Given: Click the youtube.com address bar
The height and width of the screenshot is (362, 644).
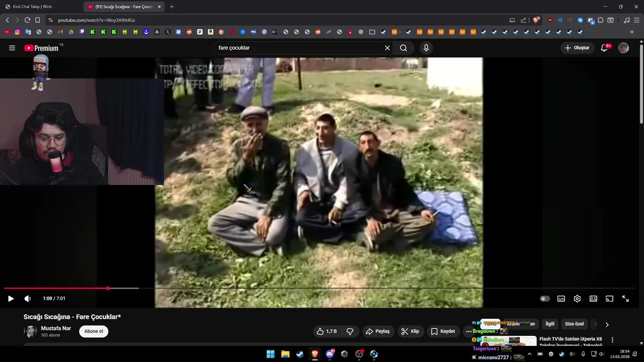Looking at the screenshot, I should pyautogui.click(x=277, y=20).
